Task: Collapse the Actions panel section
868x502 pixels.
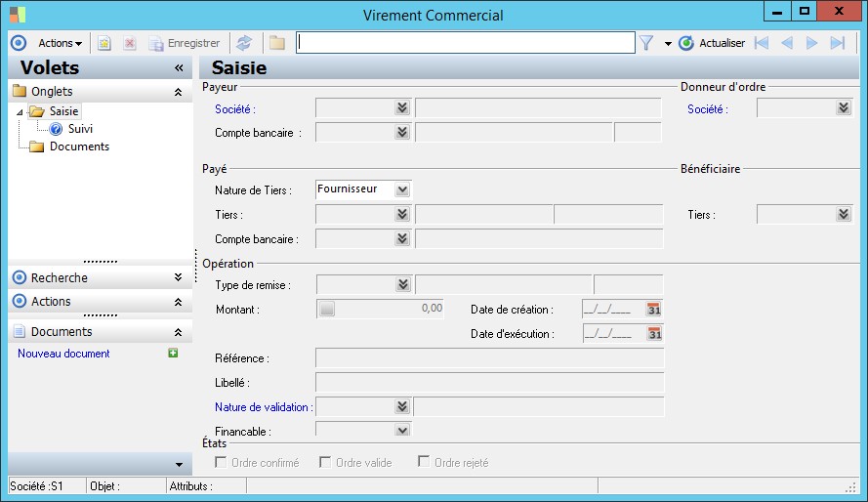Action: coord(178,302)
